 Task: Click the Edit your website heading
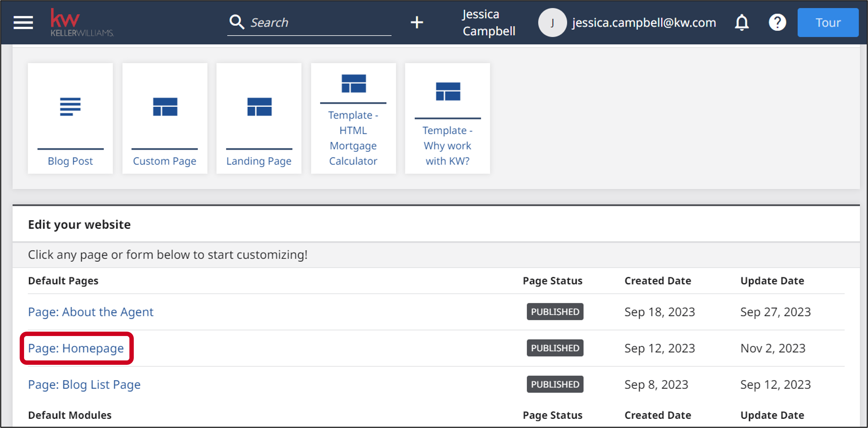point(79,225)
